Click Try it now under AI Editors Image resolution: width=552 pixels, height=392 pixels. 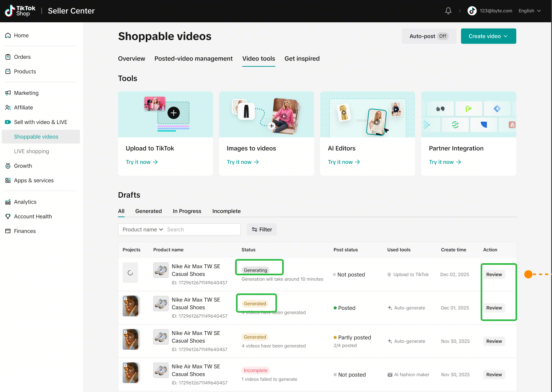[344, 162]
